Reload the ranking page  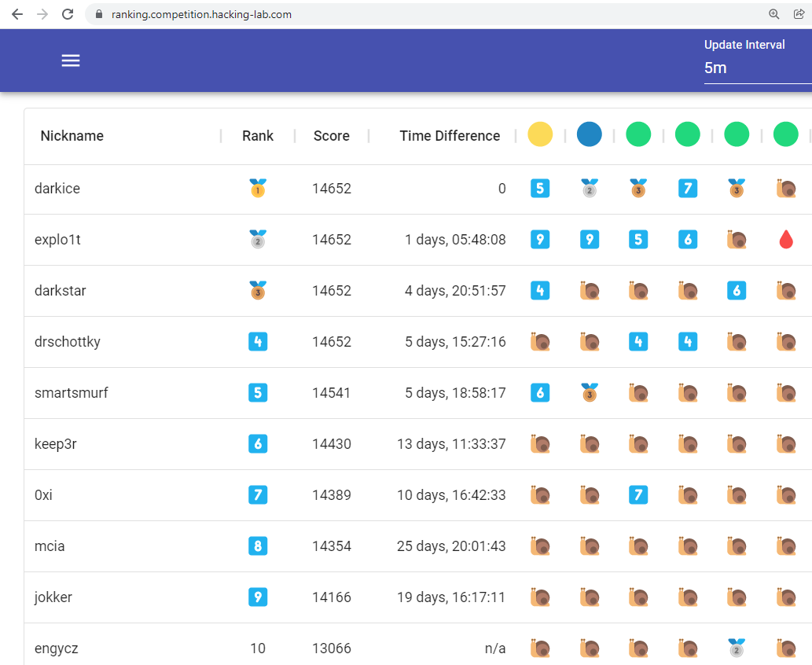tap(68, 14)
